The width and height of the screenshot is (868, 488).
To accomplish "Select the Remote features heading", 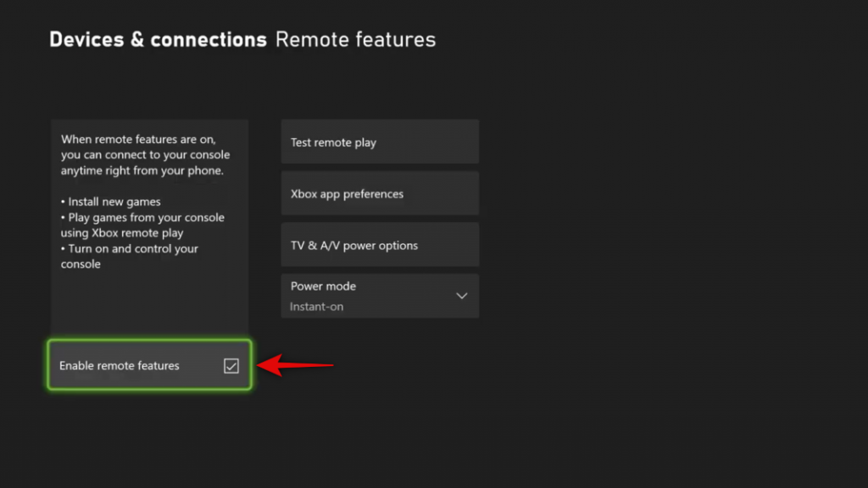I will 355,39.
